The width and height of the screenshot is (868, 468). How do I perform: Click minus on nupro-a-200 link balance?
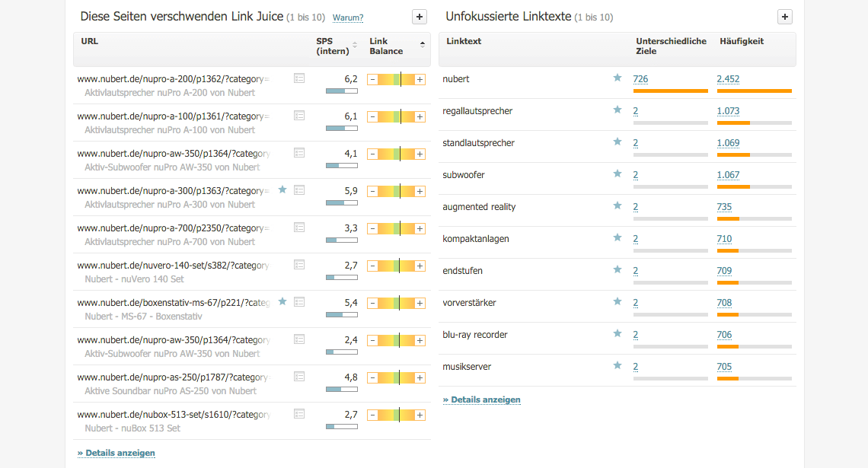(x=372, y=80)
